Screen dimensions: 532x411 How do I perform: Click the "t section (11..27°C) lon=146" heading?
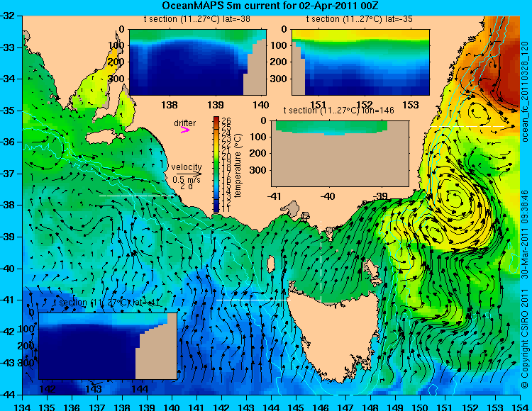(x=338, y=111)
